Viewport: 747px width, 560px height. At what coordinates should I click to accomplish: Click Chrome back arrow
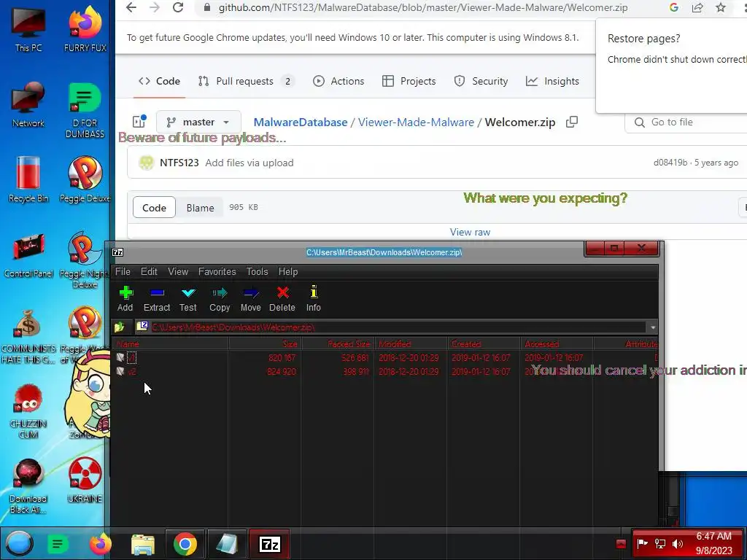click(131, 7)
